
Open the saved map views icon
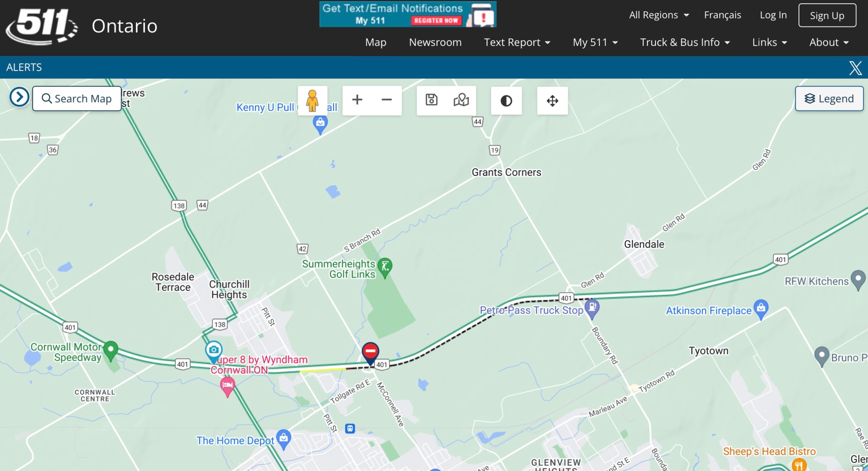[461, 100]
